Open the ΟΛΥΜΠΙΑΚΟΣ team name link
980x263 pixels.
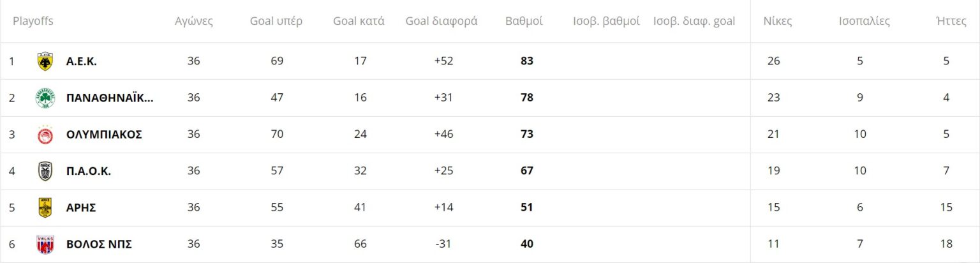coord(104,135)
